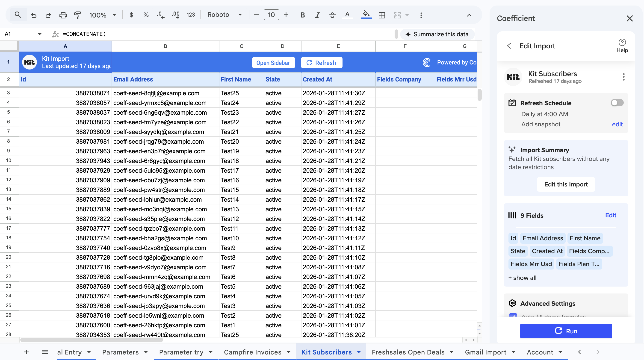
Task: Enable the Refresh Schedule toggle
Action: pyautogui.click(x=617, y=103)
